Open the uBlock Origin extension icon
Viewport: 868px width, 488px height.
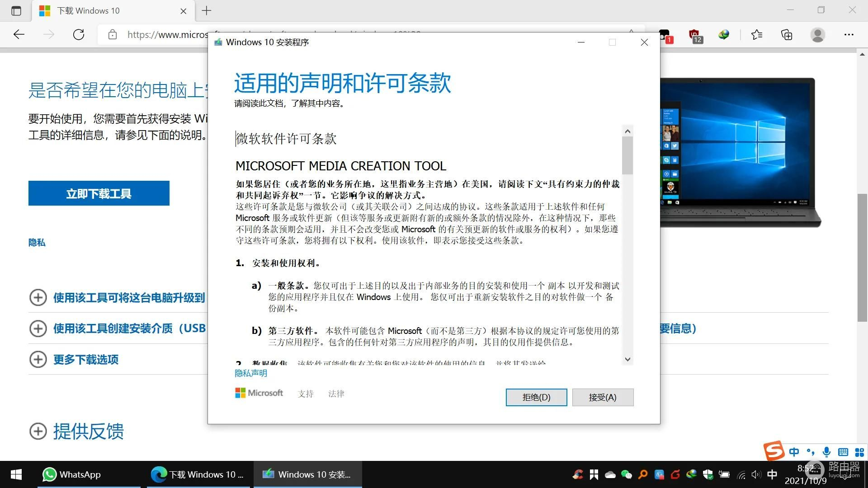tap(694, 35)
